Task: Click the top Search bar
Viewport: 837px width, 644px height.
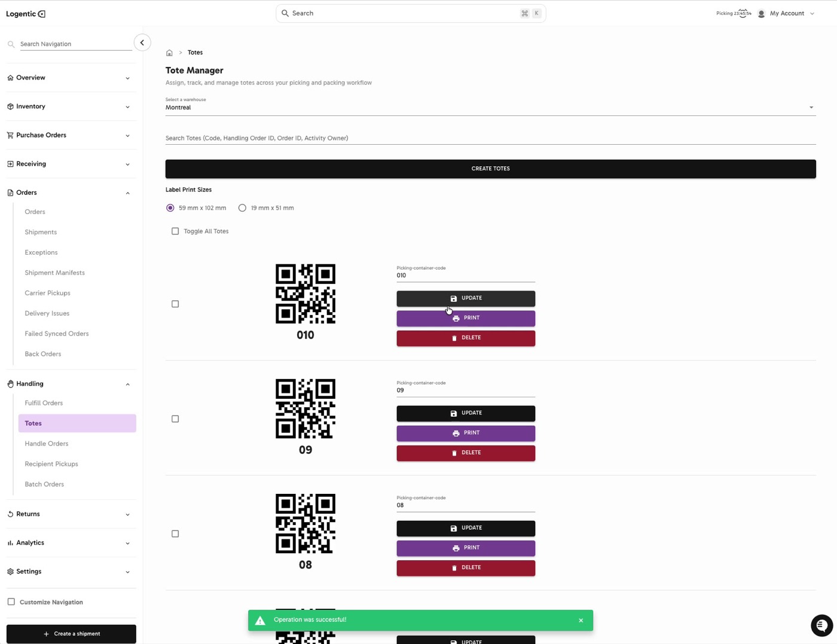Action: click(x=411, y=13)
